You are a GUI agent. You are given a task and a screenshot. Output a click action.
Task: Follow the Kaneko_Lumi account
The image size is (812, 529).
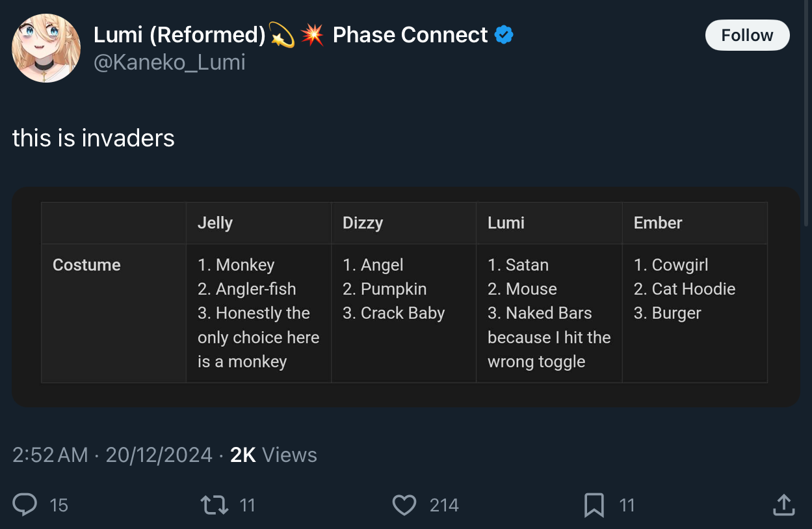click(747, 35)
